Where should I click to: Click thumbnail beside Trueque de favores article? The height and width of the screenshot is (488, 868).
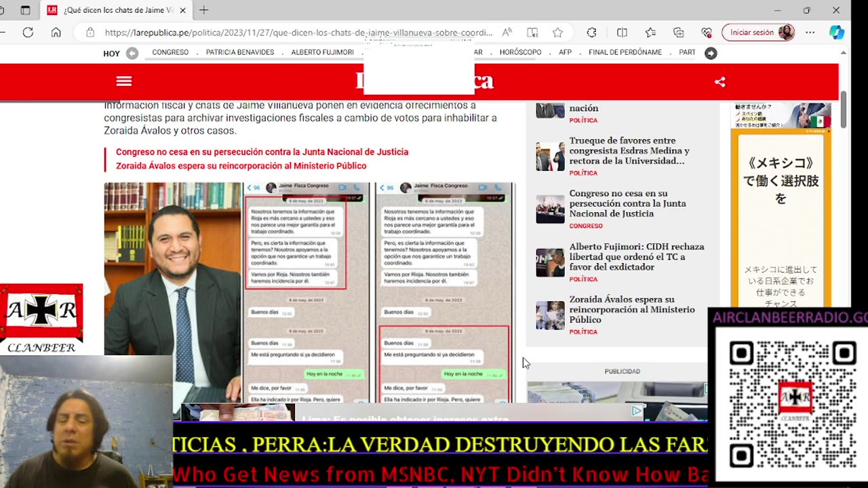(x=550, y=157)
